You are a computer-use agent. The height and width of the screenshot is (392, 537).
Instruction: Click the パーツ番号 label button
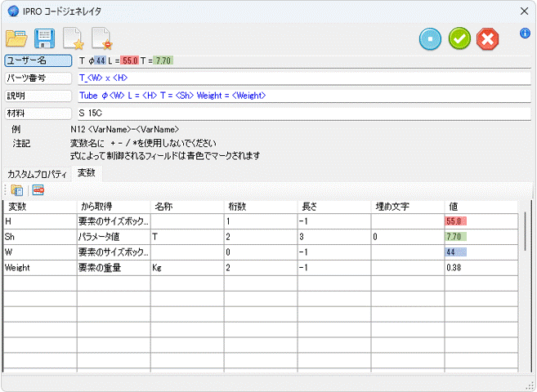tap(38, 78)
